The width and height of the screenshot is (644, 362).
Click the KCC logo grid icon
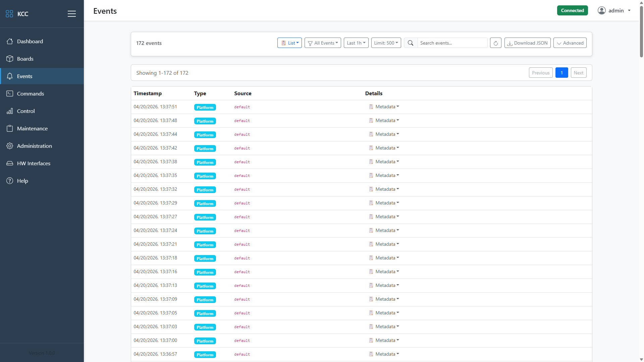coord(9,14)
